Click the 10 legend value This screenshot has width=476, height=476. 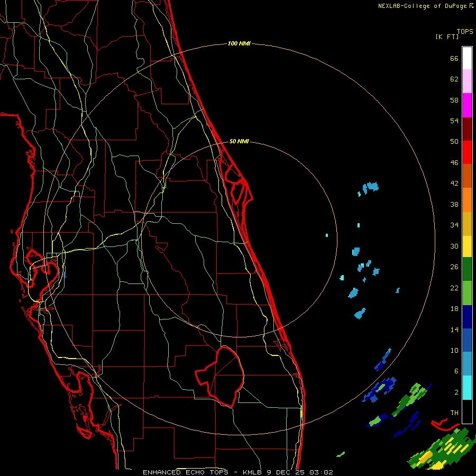pyautogui.click(x=454, y=350)
